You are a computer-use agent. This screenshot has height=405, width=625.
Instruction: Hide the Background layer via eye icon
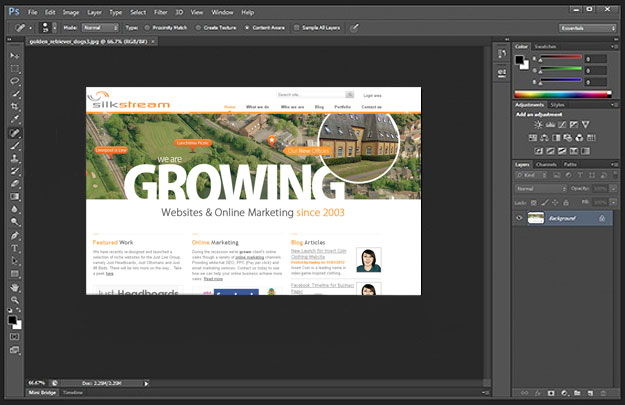click(519, 217)
